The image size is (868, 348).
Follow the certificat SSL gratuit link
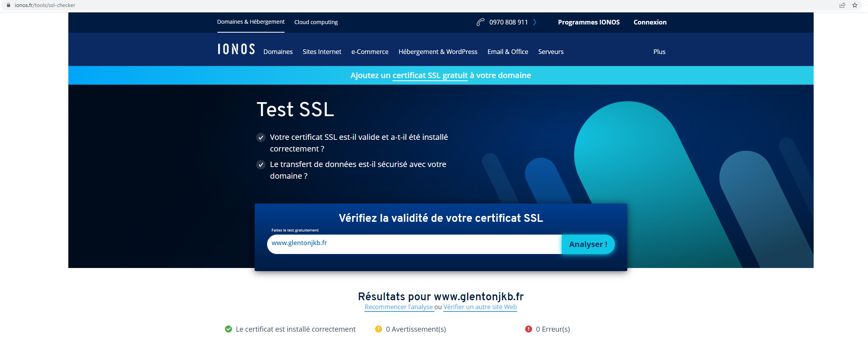tap(430, 75)
